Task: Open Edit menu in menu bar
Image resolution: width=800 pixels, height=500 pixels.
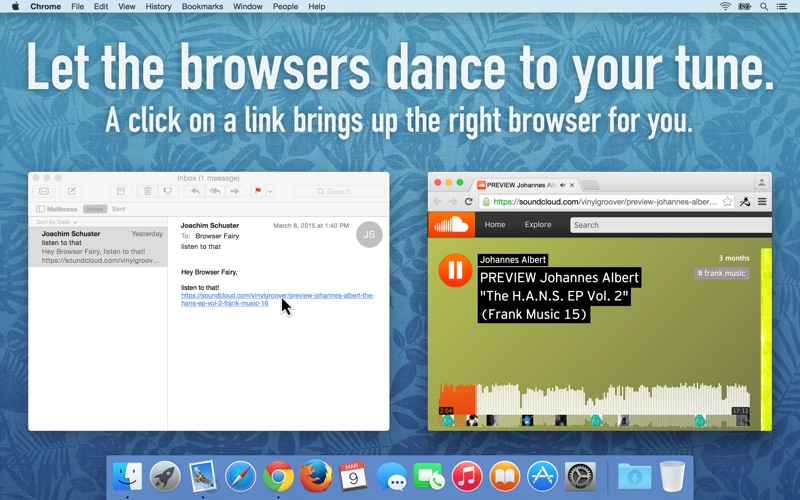Action: point(101,7)
